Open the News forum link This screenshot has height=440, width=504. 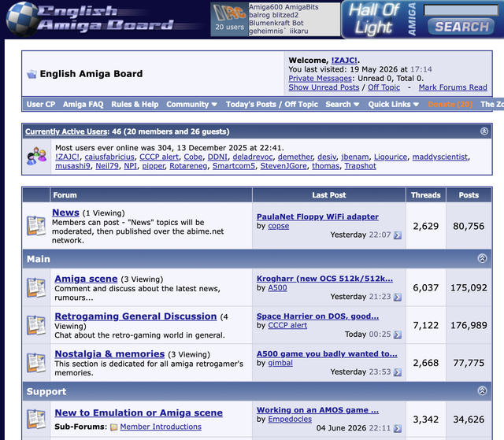point(65,213)
